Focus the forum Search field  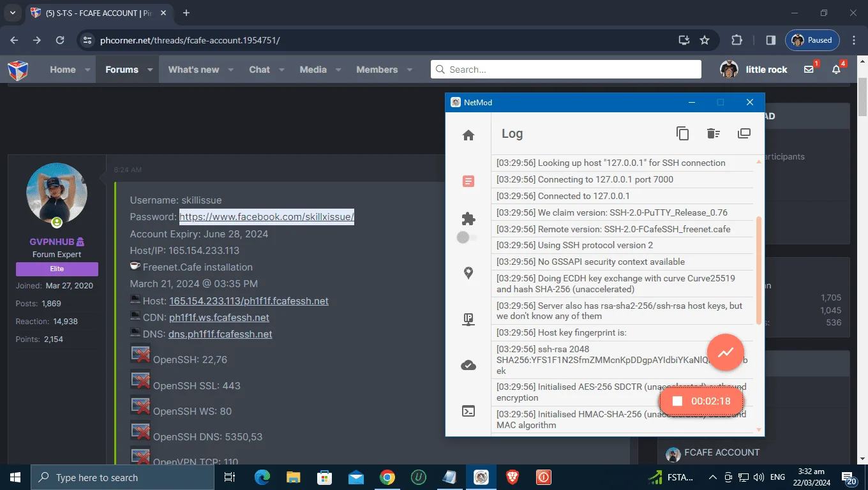coord(565,70)
